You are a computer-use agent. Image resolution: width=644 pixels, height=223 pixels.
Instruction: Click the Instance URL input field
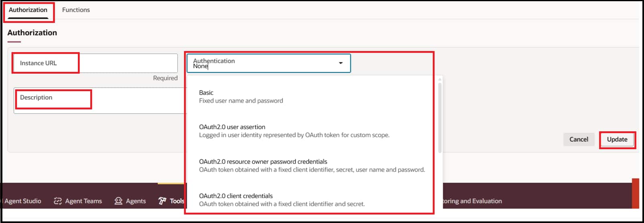pos(120,63)
